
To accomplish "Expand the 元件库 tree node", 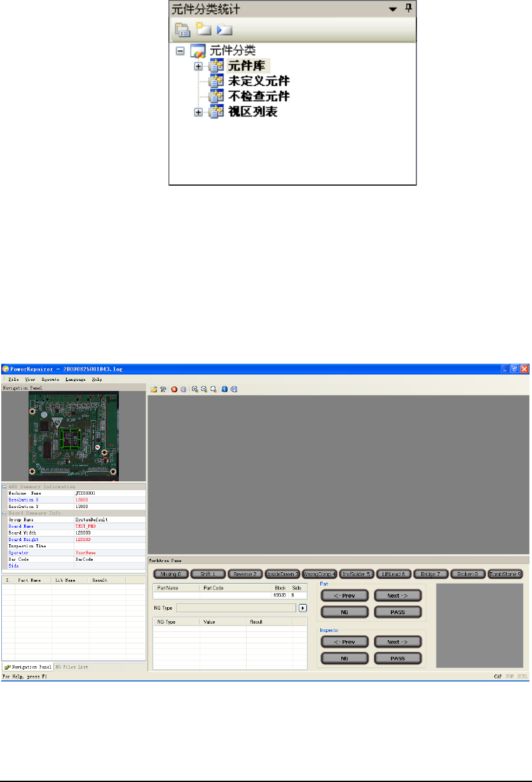I will (x=198, y=66).
